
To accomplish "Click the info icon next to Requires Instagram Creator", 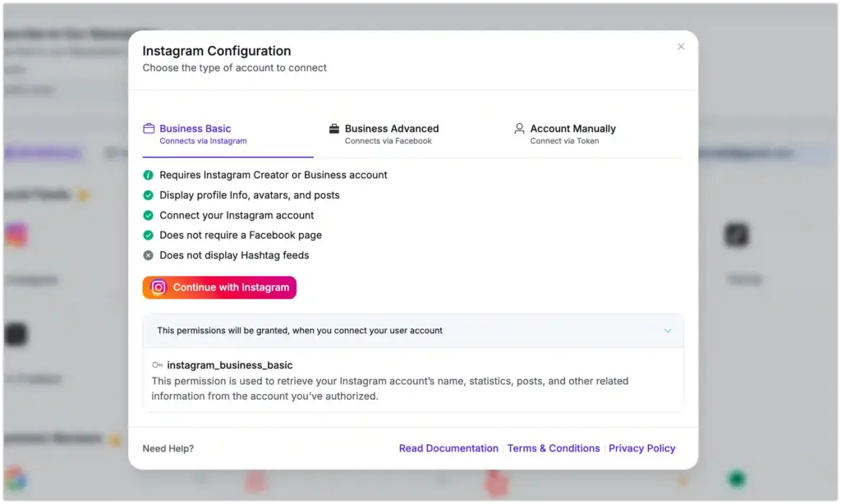I will (x=148, y=175).
